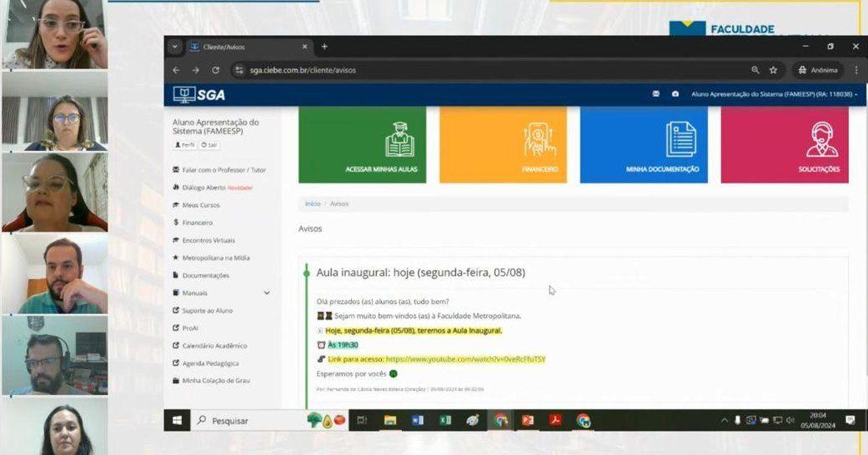Close the Cliente/Avisos tab

[x=304, y=47]
